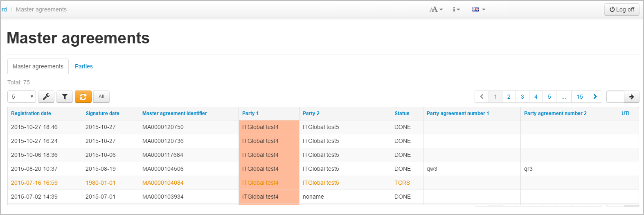Click the page number input field
The image size is (644, 215).
(x=615, y=97)
